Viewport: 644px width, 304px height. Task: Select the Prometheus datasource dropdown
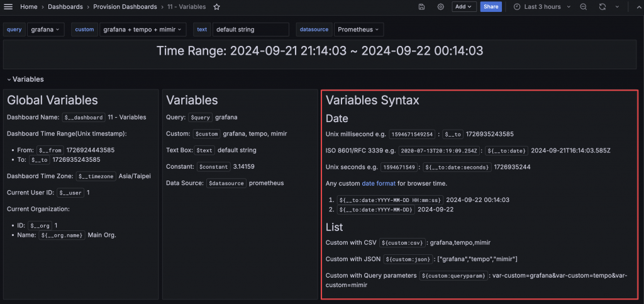(358, 30)
